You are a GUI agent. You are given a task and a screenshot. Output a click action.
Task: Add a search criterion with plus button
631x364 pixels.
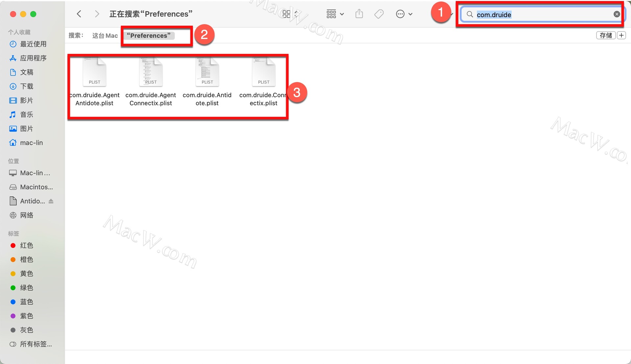click(621, 35)
